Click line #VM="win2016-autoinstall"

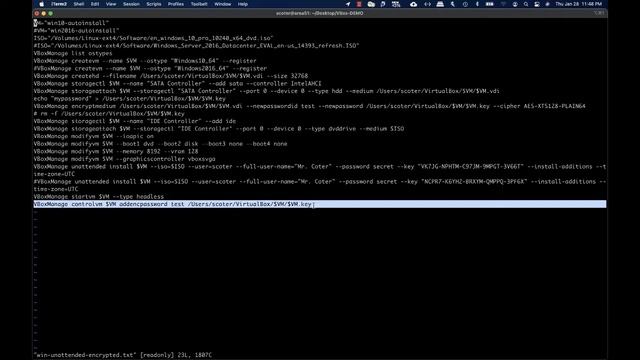(76, 31)
